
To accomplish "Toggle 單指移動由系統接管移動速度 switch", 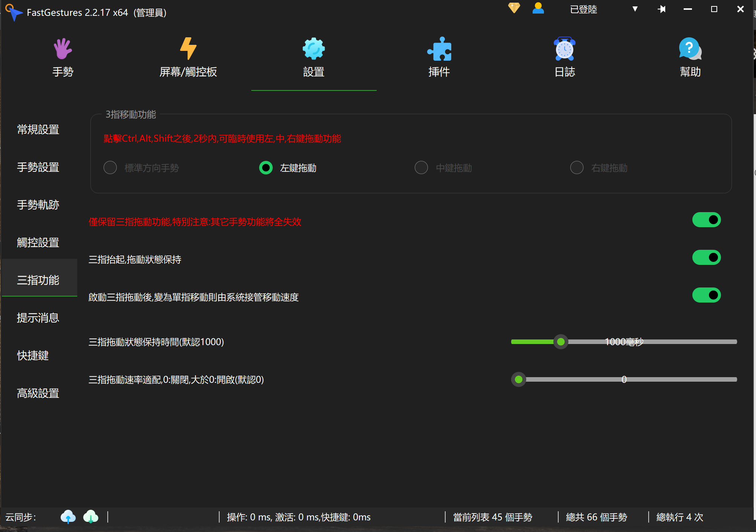I will click(707, 295).
